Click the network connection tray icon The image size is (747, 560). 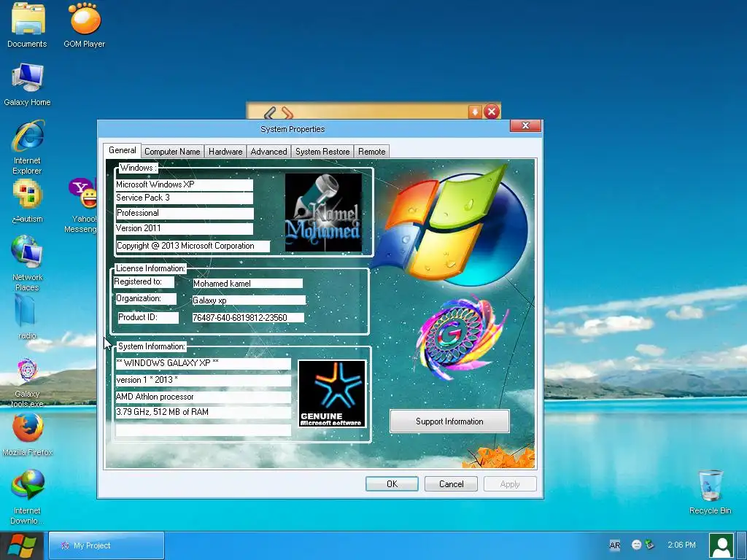649,545
